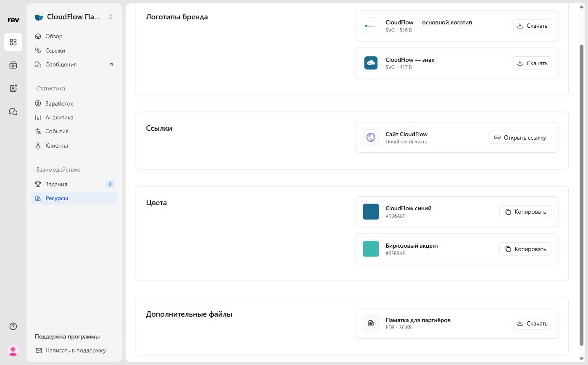Screen dimensions: 588x365
Task: Open Сообщения in the sidebar
Action: [x=74, y=65]
